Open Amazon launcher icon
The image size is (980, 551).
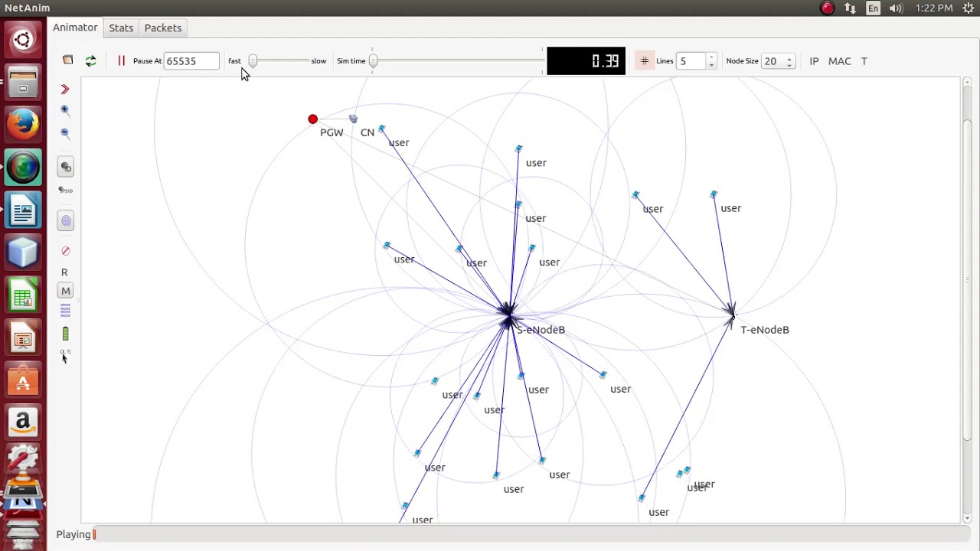point(23,422)
